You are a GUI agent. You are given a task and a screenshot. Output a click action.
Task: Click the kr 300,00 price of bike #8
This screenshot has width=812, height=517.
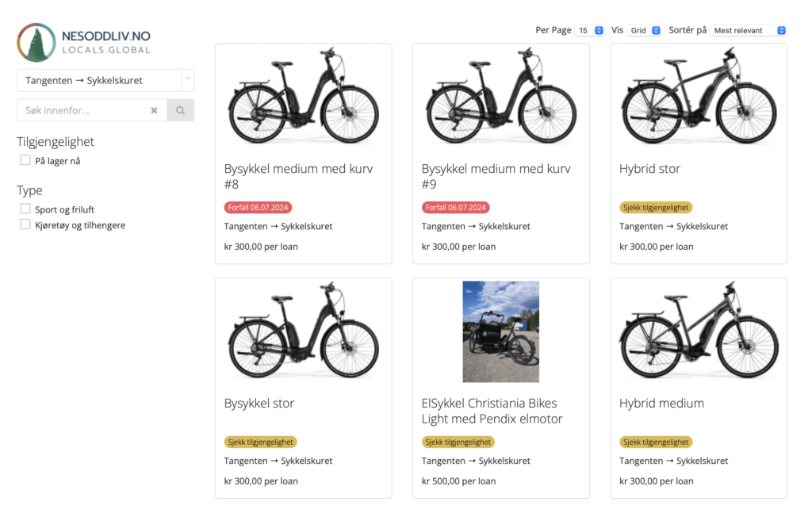click(x=261, y=247)
